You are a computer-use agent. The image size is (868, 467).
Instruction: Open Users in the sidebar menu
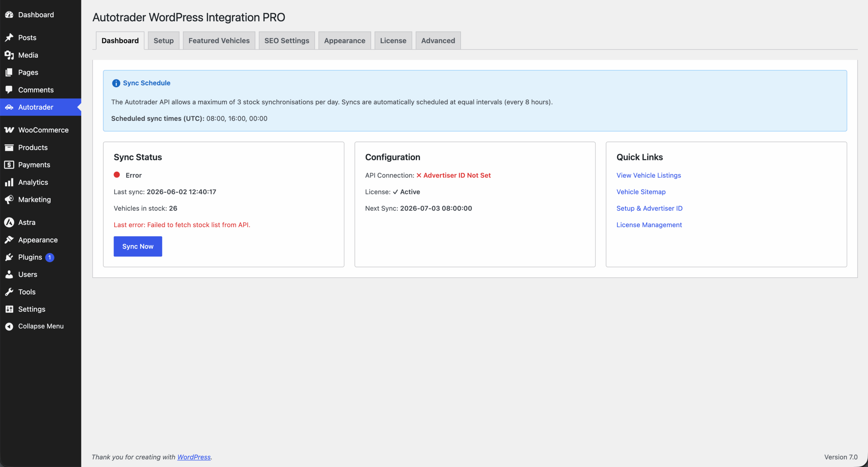41,274
